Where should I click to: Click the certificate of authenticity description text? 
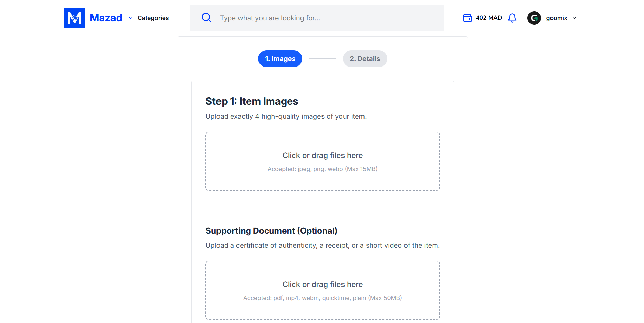323,245
